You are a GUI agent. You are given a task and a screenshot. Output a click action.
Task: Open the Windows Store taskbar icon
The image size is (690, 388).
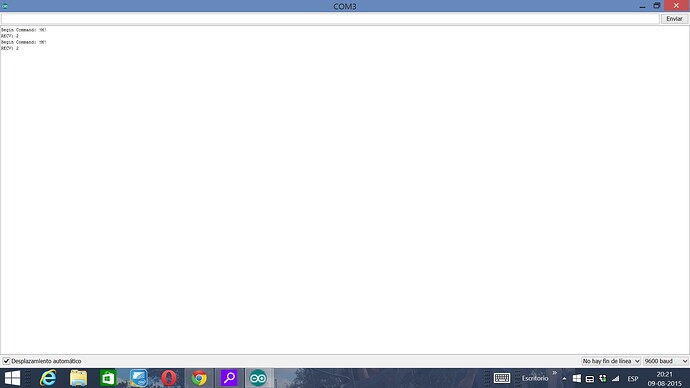(108, 378)
